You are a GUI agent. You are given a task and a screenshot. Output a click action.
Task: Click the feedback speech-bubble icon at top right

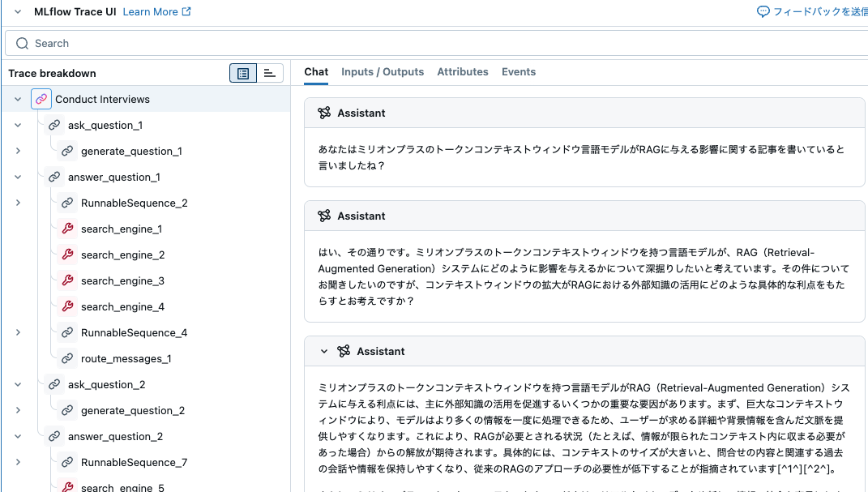(763, 12)
